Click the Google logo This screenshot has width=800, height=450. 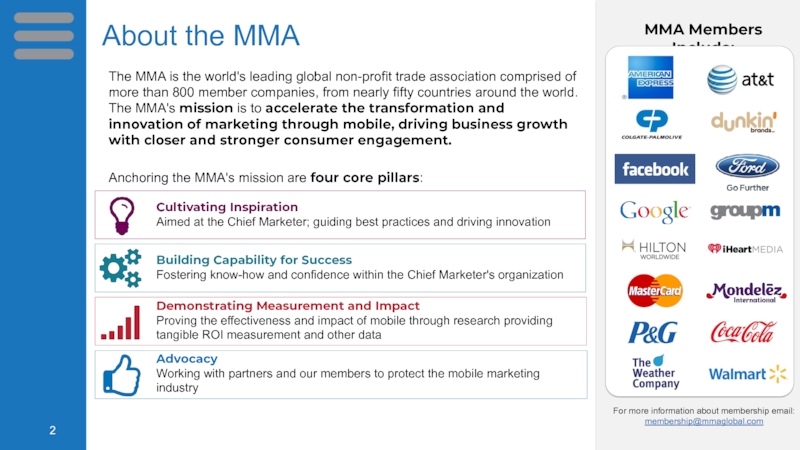point(654,211)
